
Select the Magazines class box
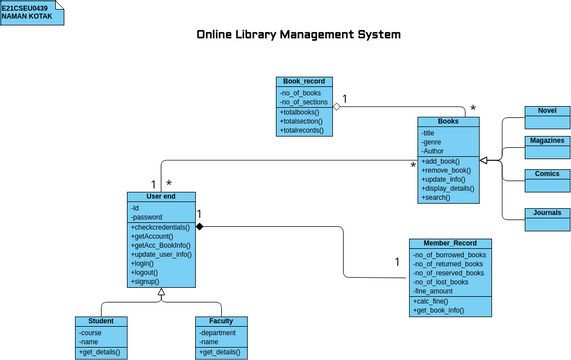click(x=547, y=147)
